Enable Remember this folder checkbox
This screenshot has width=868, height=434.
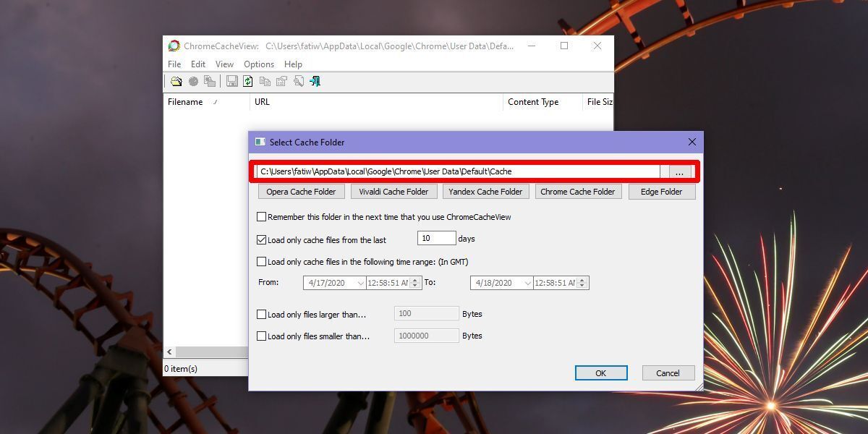262,216
